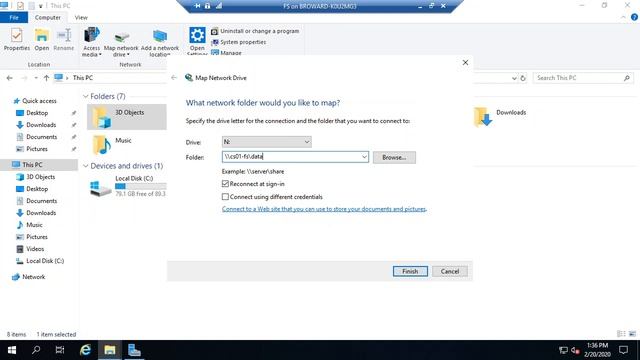Switch to the Computer ribbon tab
640x360 pixels.
pos(48,18)
